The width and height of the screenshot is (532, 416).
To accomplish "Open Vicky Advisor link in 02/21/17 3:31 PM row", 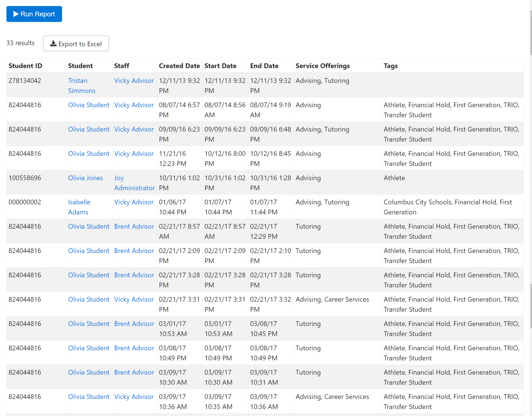I will [x=134, y=299].
